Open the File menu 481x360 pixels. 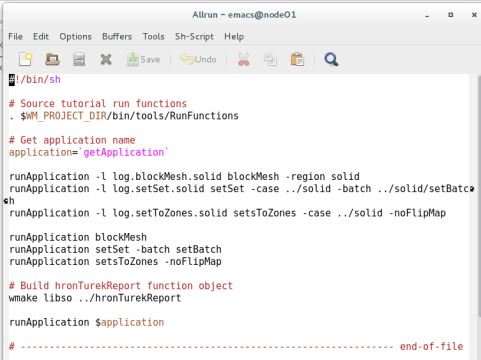[15, 36]
